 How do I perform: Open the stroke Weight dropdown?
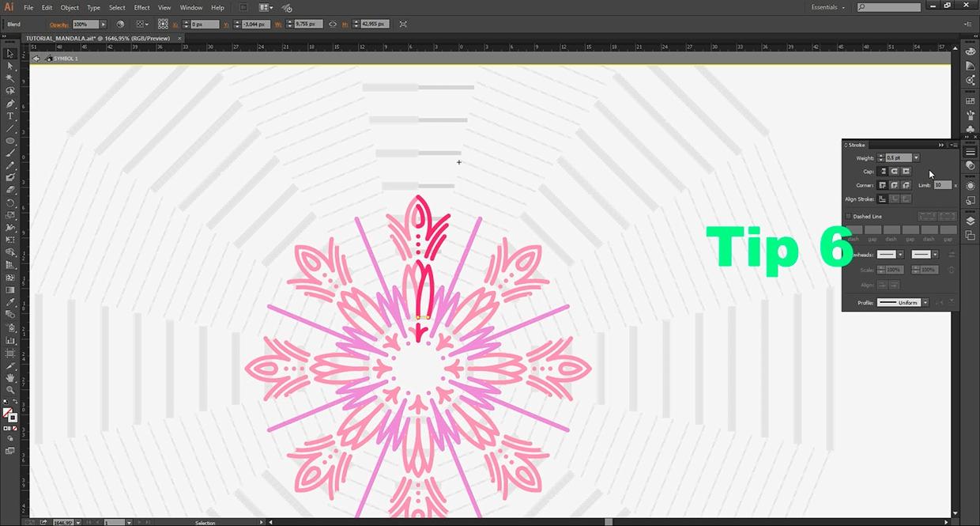917,157
